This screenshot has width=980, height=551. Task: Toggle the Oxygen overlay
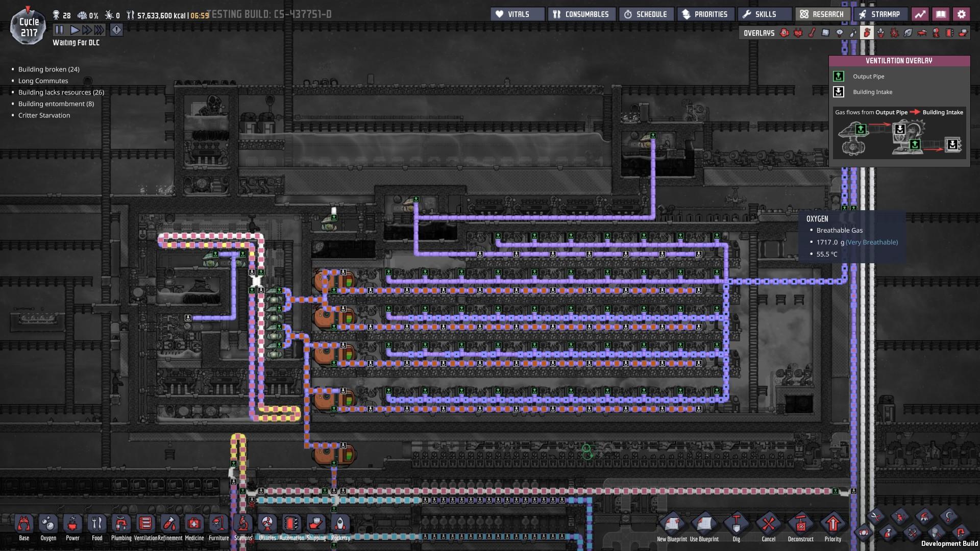click(x=785, y=33)
